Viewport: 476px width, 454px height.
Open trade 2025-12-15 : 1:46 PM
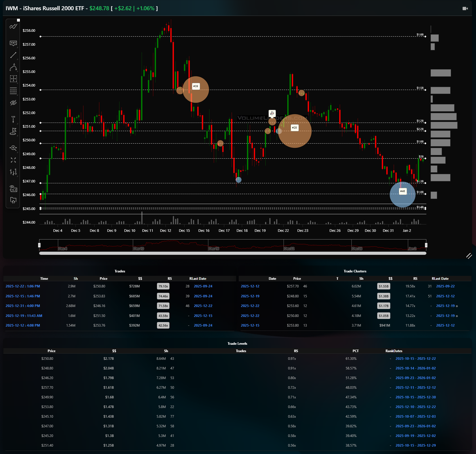pyautogui.click(x=23, y=296)
